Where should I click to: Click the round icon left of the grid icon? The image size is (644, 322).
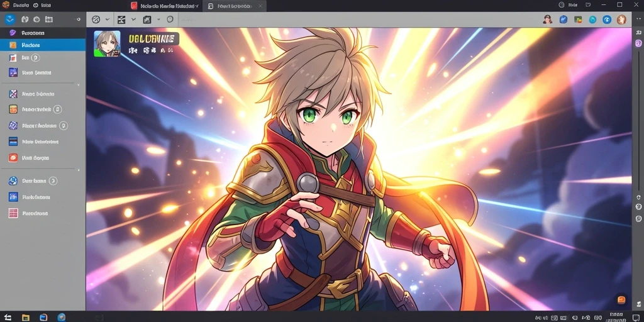pos(36,19)
